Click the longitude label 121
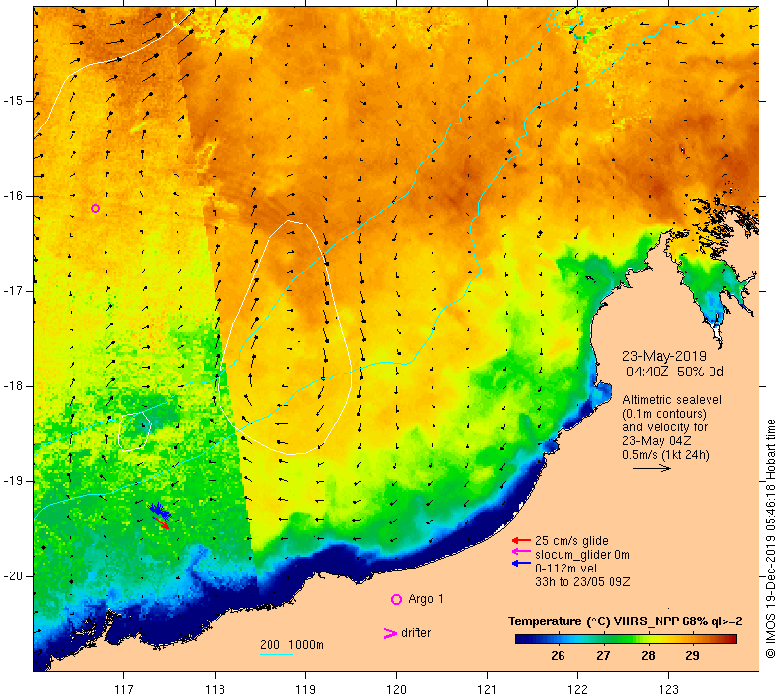 coord(487,689)
